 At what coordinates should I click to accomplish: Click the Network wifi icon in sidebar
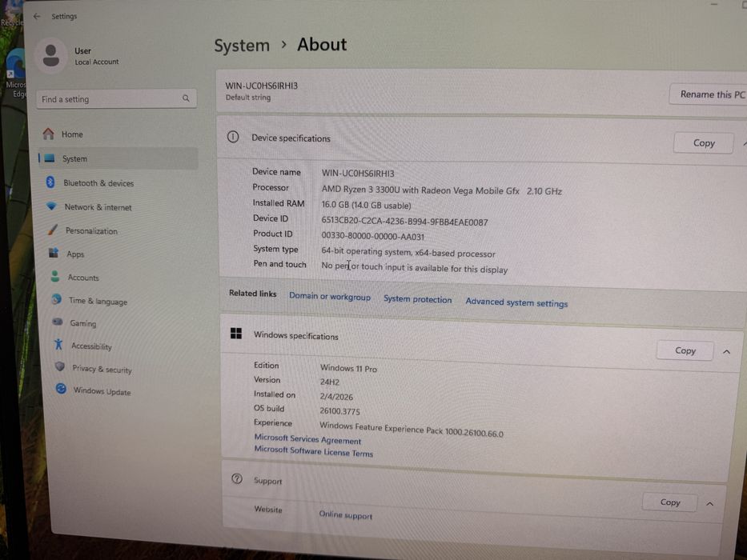coord(51,206)
